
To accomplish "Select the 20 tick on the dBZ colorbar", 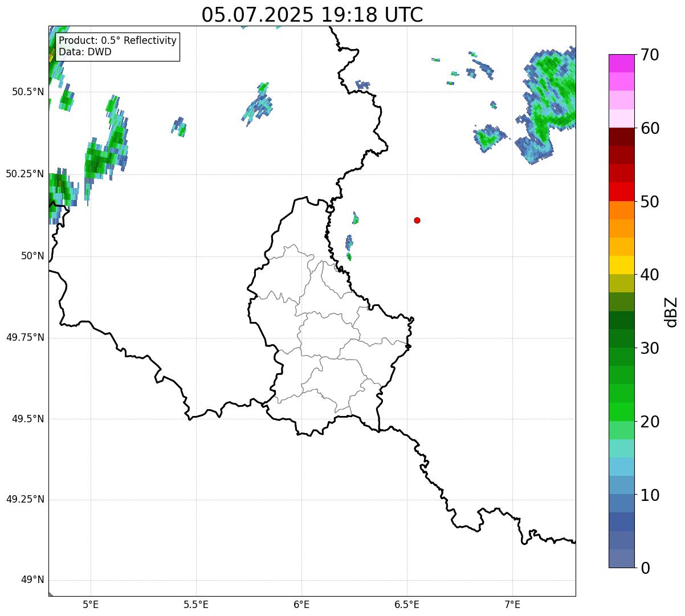I will (650, 422).
